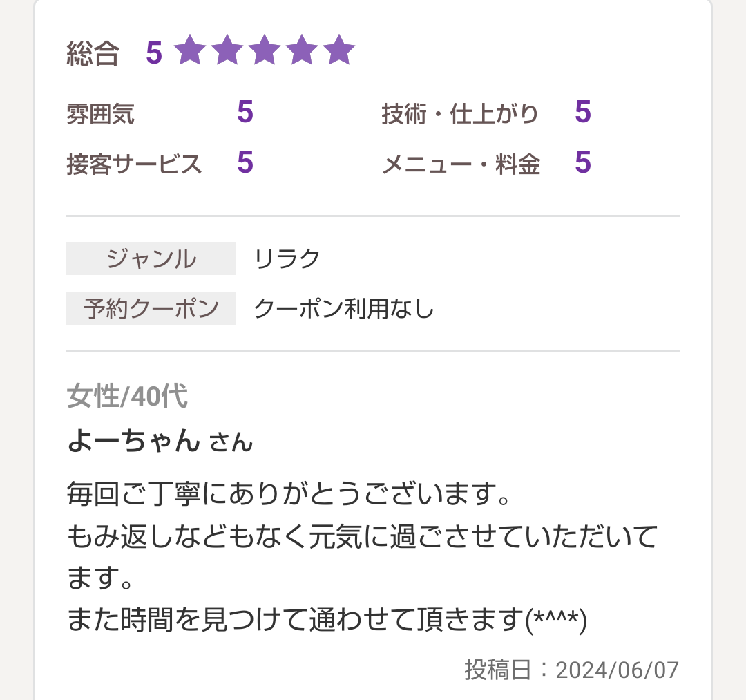This screenshot has width=746, height=700.
Task: Click the リラク genre value
Action: point(287,259)
